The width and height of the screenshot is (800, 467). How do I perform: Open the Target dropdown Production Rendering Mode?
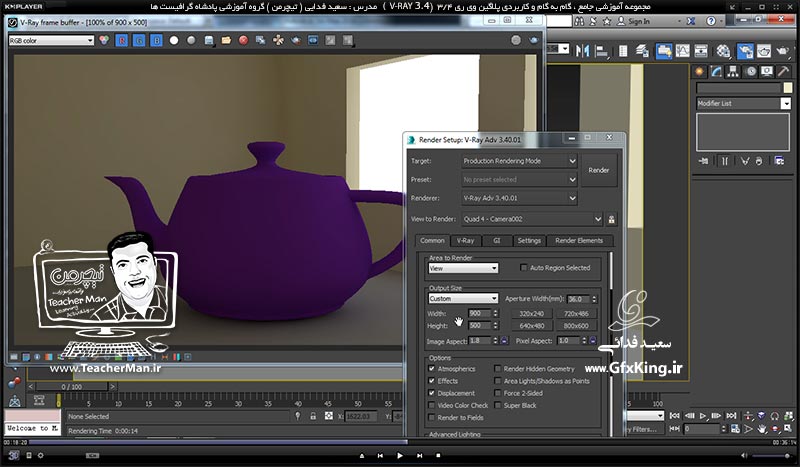[x=519, y=161]
